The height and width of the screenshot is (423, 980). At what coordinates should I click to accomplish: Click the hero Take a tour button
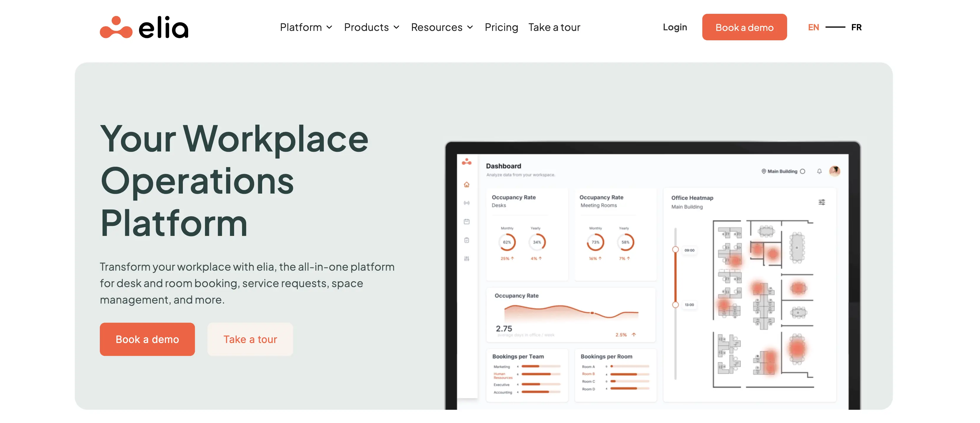click(250, 339)
